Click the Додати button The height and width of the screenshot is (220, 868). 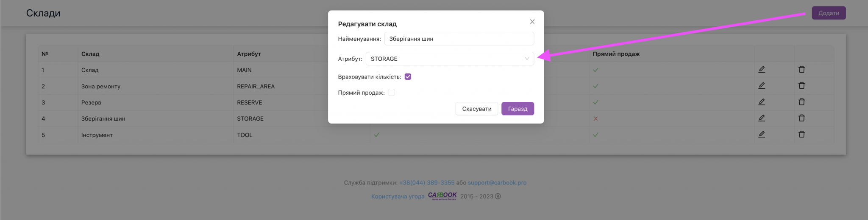coord(829,13)
